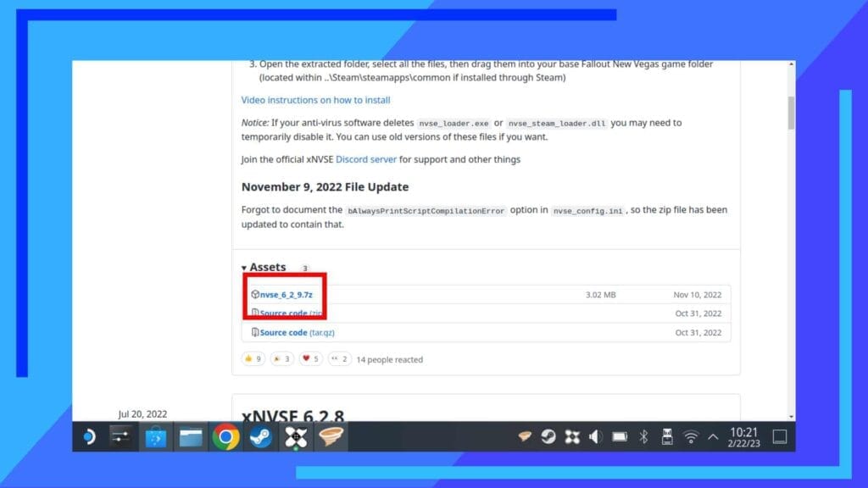Click the Assets count badge '3'
This screenshot has height=488, width=868.
tap(304, 269)
